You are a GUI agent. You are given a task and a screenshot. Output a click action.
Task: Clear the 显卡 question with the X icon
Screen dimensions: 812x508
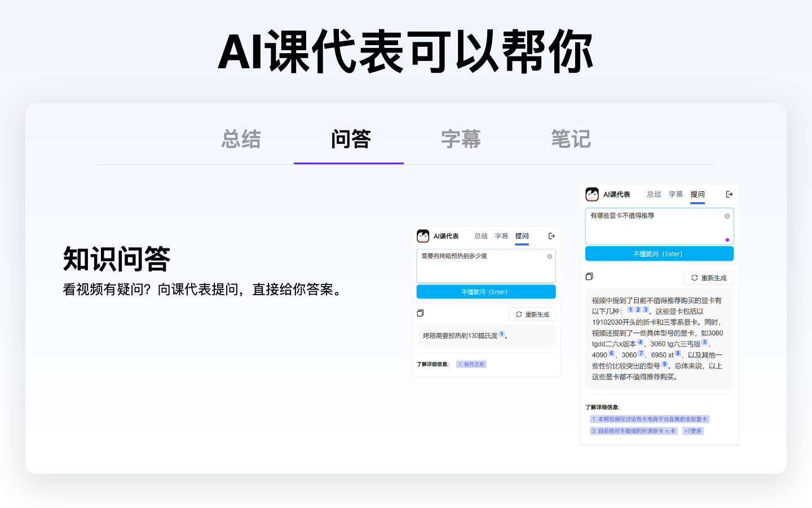727,215
